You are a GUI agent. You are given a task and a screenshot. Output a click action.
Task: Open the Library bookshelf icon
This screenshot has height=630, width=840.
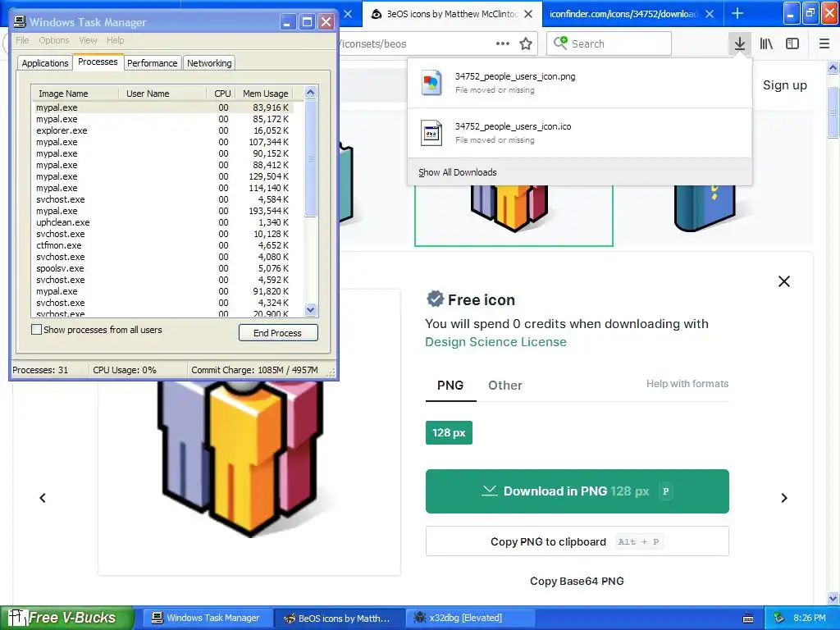[x=766, y=44]
